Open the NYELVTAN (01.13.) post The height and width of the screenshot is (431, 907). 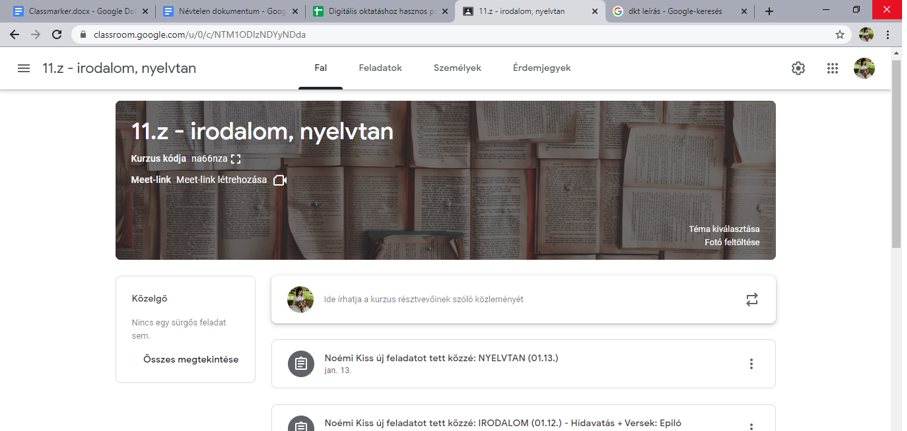pyautogui.click(x=523, y=364)
